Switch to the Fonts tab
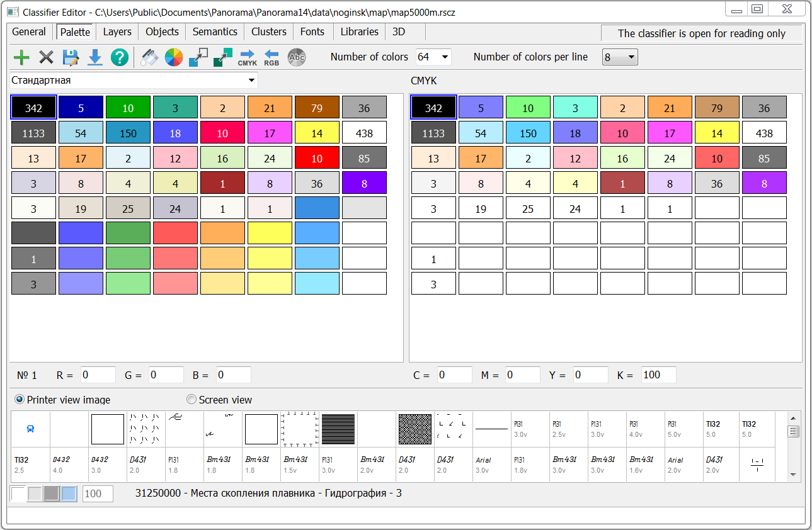Screen dimensions: 812x530 pyautogui.click(x=312, y=32)
